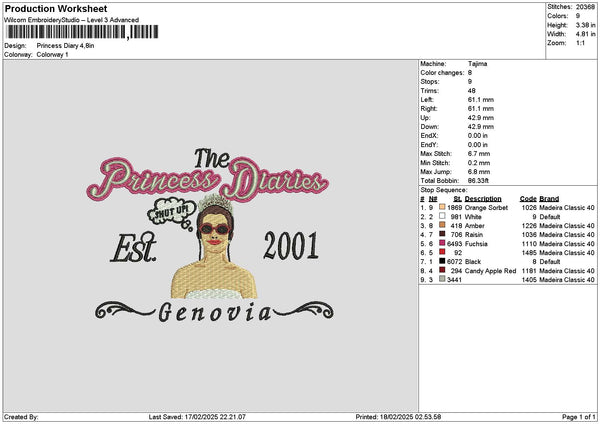This screenshot has width=600, height=424.
Task: Click the barcode under the worksheet title
Action: [65, 32]
